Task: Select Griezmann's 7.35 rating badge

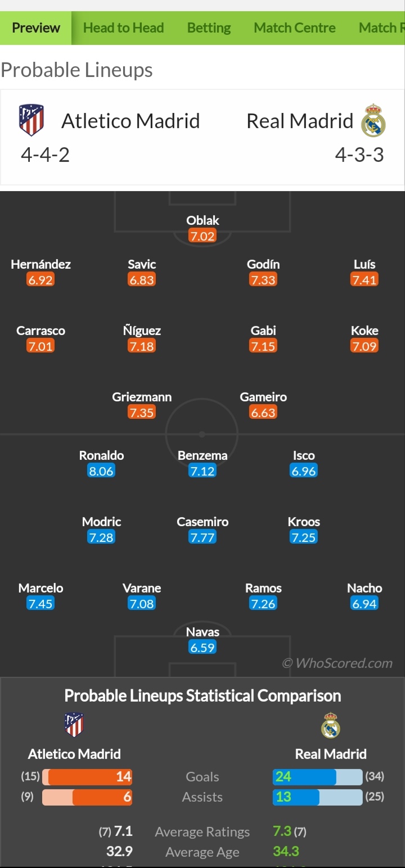Action: tap(142, 412)
